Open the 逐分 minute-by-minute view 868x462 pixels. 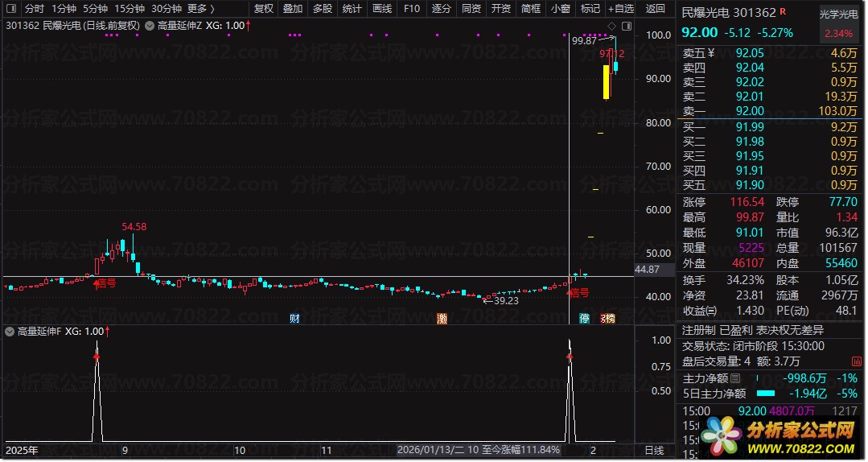(441, 8)
